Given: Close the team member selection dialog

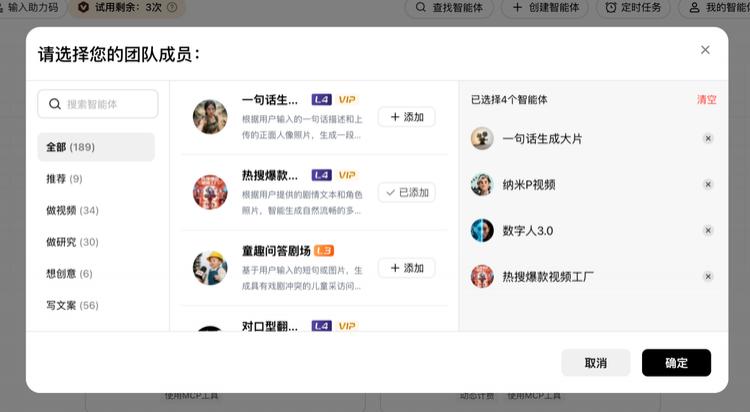Looking at the screenshot, I should [705, 50].
